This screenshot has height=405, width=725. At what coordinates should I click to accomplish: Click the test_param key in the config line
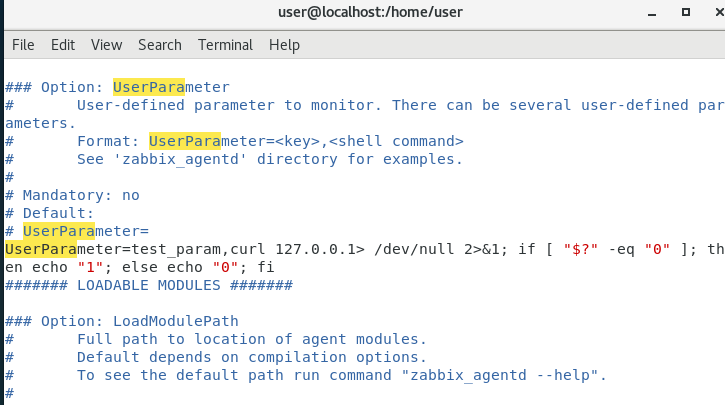pos(176,249)
